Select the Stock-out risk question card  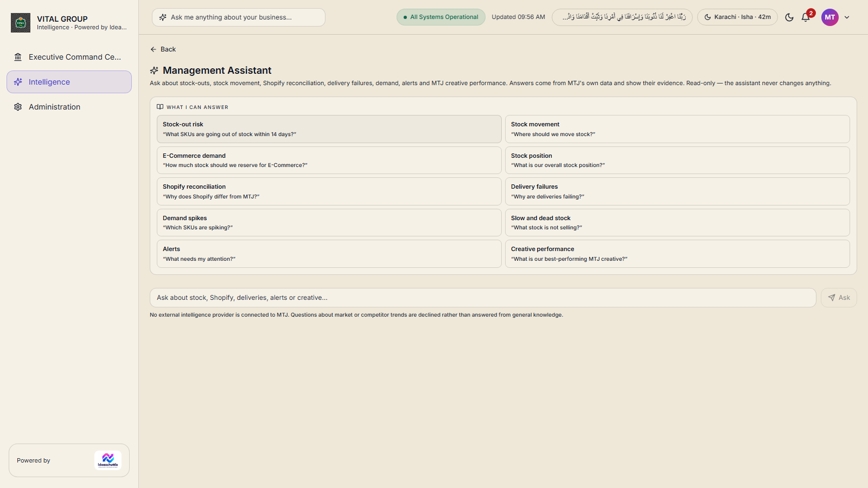pos(329,129)
